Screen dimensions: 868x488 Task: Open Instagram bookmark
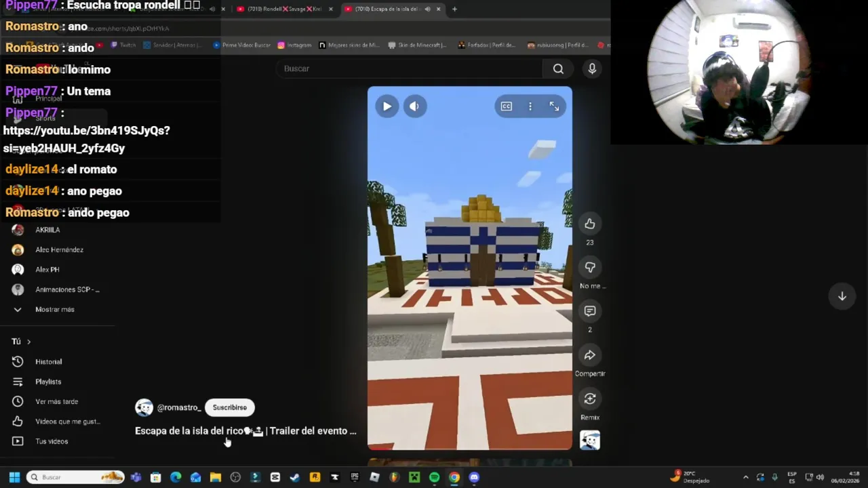tap(294, 45)
